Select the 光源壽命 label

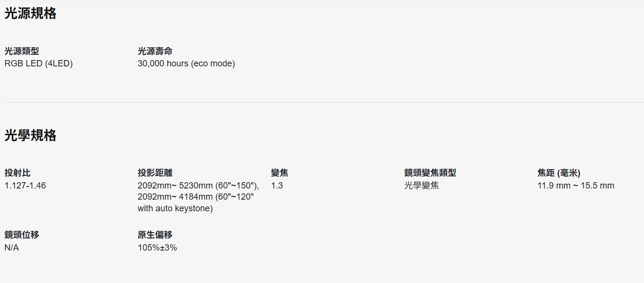coord(155,51)
